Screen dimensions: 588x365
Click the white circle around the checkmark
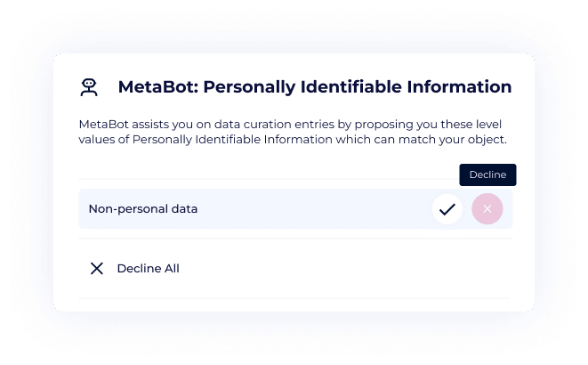pyautogui.click(x=436, y=202)
